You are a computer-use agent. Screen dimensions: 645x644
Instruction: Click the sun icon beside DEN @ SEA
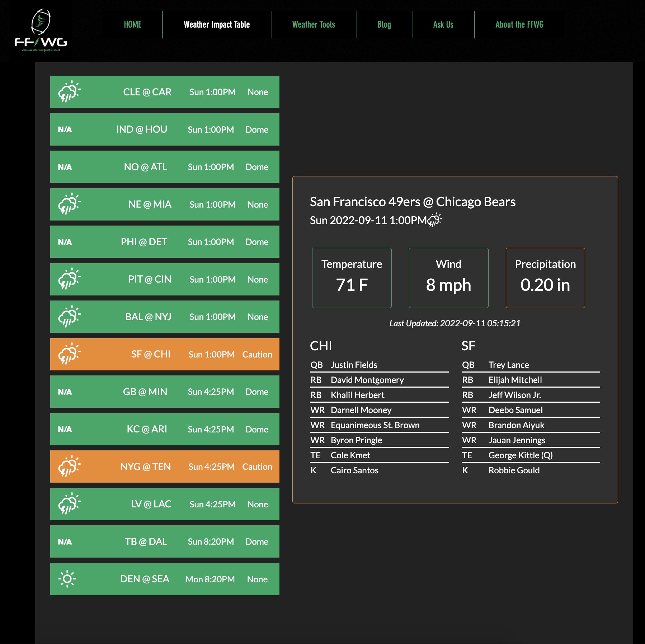(67, 579)
